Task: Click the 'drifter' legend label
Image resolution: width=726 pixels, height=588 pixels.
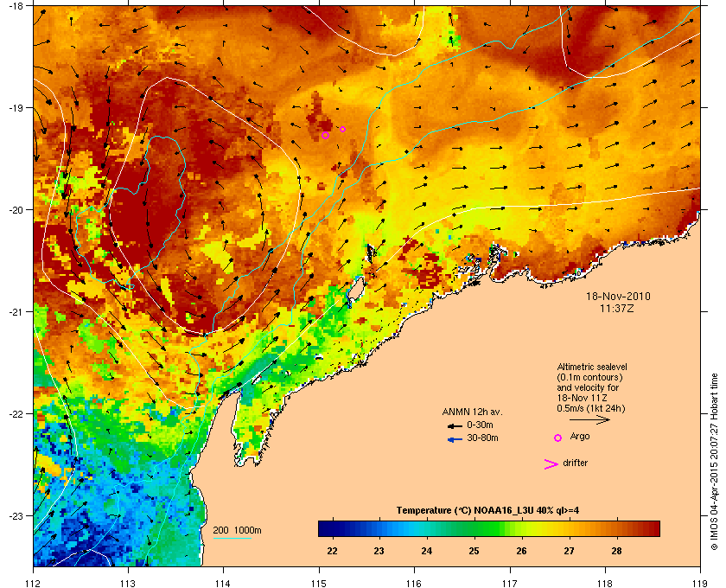Action: click(x=576, y=463)
